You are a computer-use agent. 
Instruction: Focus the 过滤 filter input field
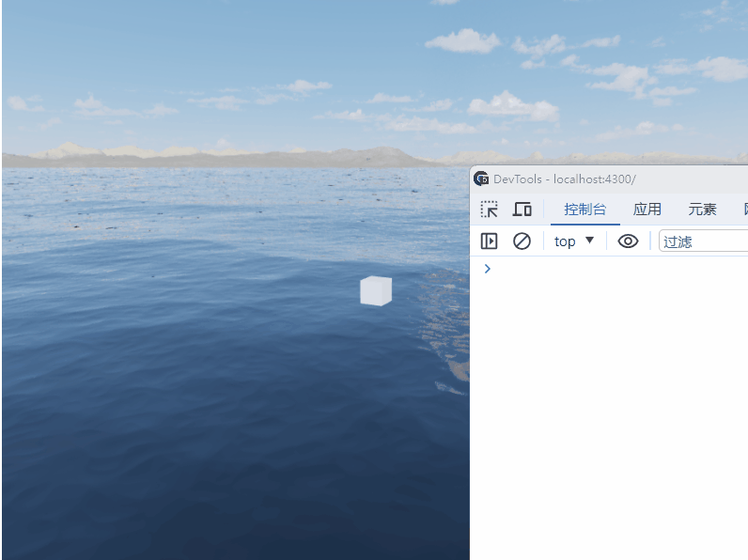tap(705, 241)
